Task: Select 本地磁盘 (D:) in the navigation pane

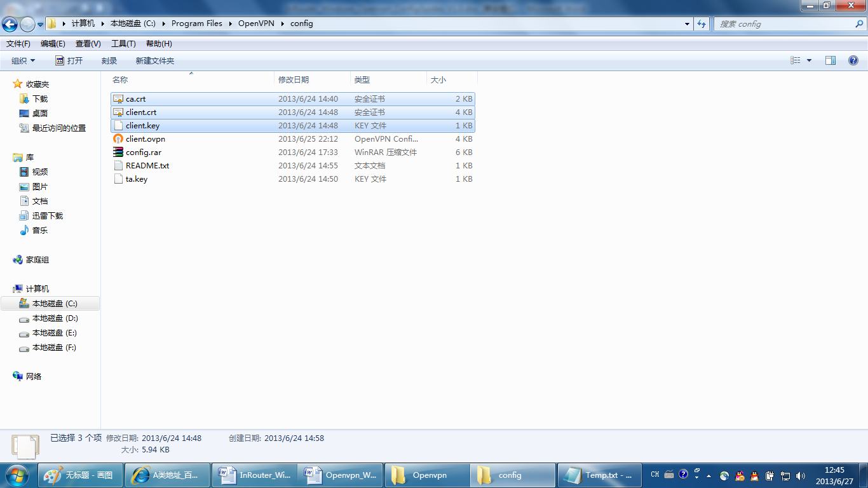Action: pyautogui.click(x=55, y=318)
